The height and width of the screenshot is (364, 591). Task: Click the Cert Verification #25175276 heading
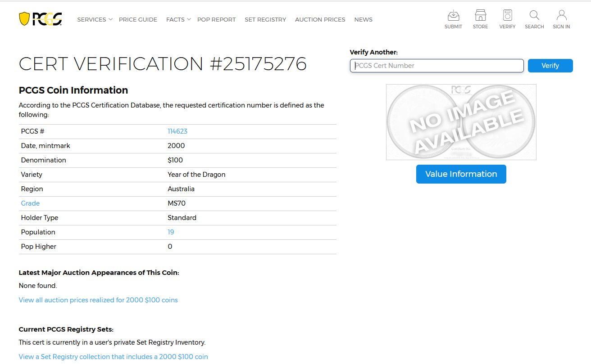tap(163, 64)
